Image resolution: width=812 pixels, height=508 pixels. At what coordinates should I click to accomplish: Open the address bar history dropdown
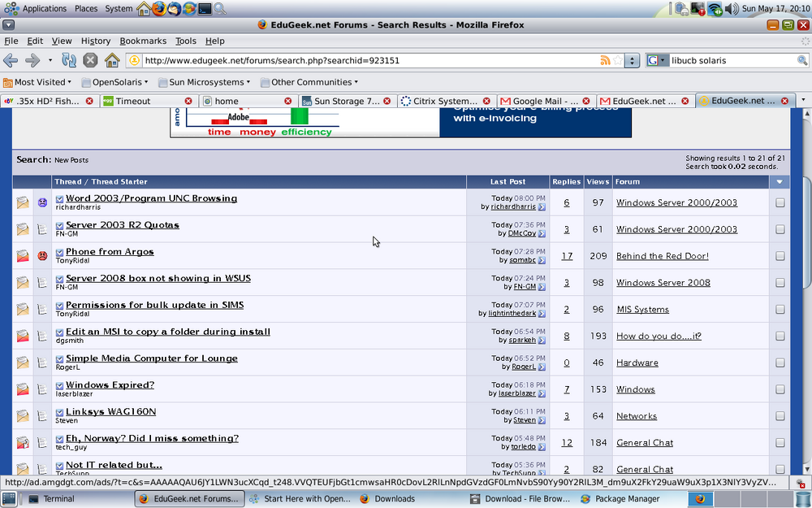(x=632, y=60)
